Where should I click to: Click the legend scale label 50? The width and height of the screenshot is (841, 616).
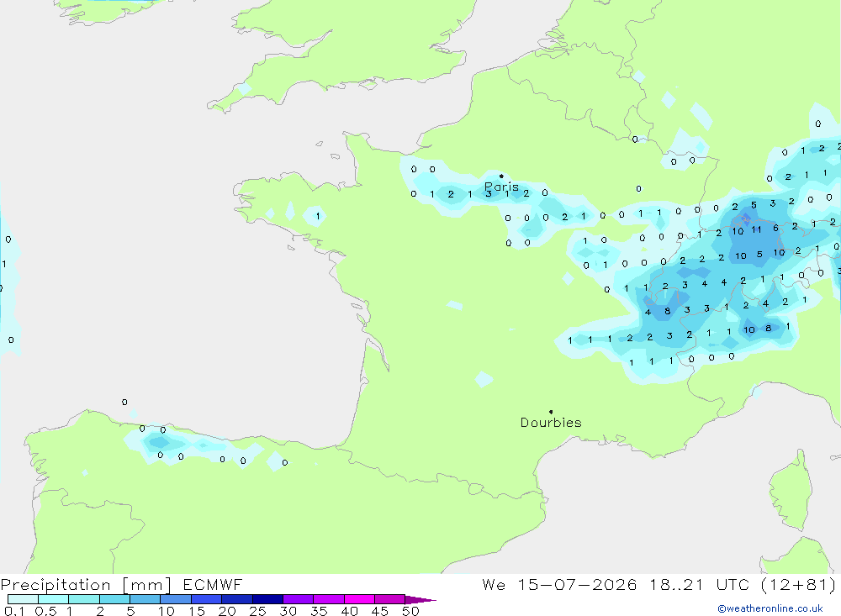410,611
